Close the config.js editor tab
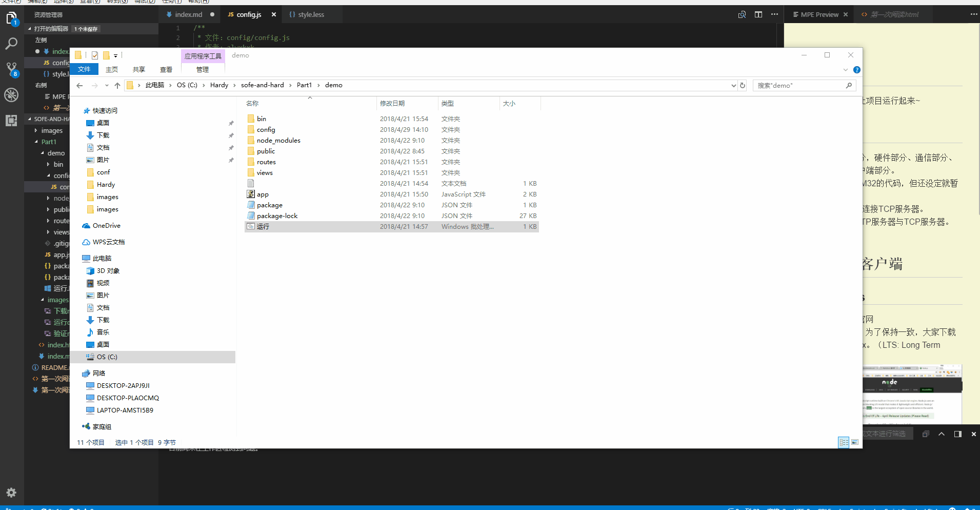980x510 pixels. click(274, 14)
